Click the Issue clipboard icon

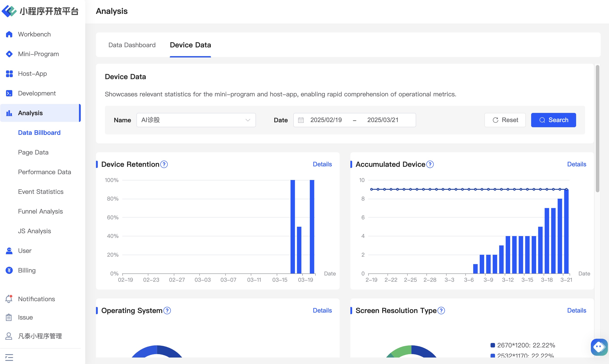pyautogui.click(x=9, y=317)
